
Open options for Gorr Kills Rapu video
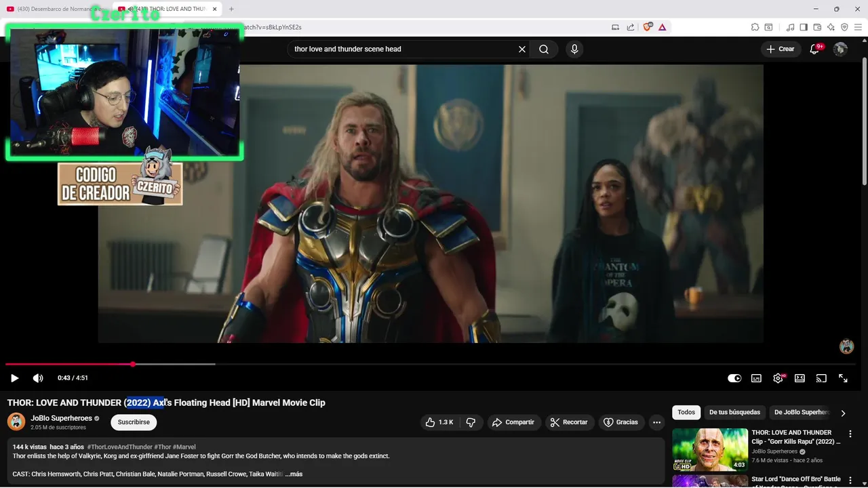click(x=850, y=434)
